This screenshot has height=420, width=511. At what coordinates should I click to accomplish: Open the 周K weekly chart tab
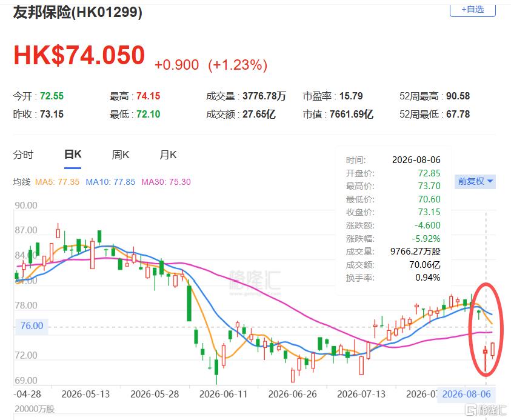[x=121, y=155]
